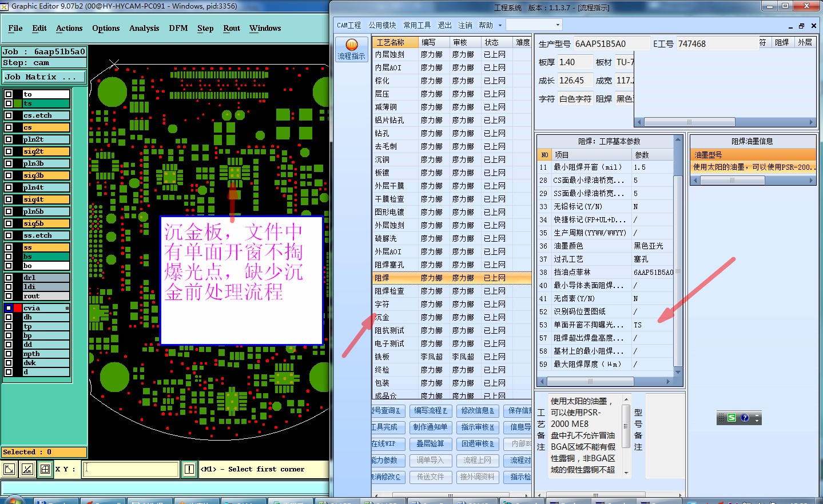Toggle the 'ts' layer checkbox
The image size is (823, 504).
click(x=9, y=103)
